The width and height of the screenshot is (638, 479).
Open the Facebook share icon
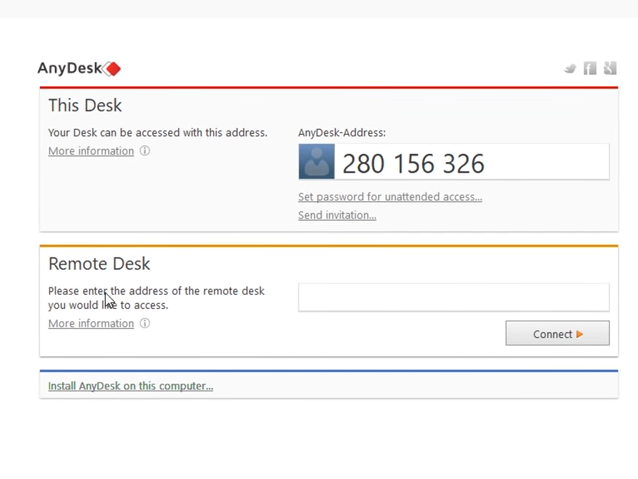coord(590,68)
